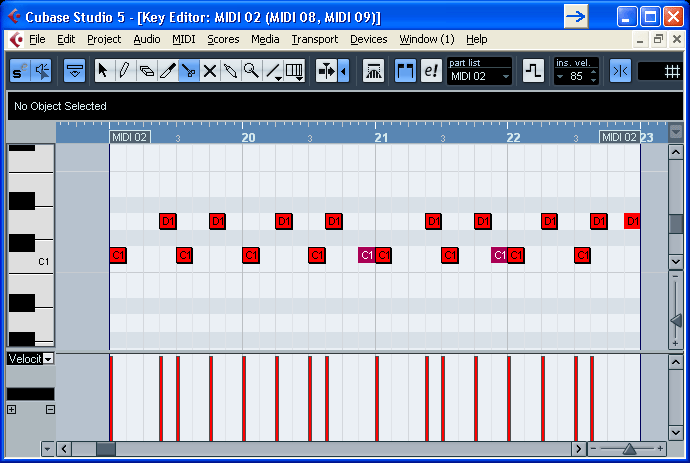
Task: Toggle the Auto-Scroll button
Action: 327,70
